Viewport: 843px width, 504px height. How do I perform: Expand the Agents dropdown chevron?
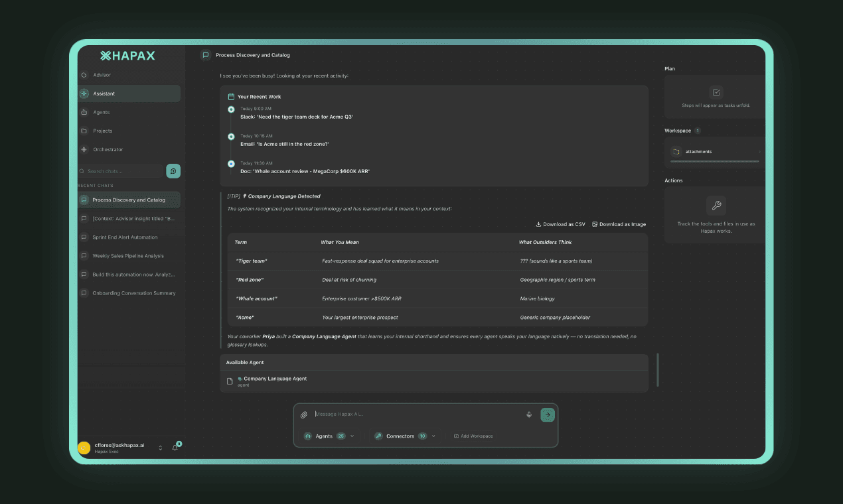pyautogui.click(x=352, y=436)
